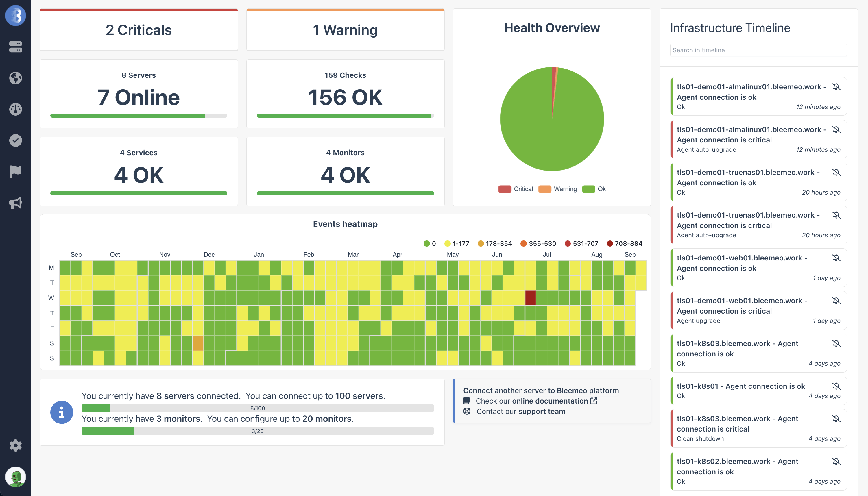This screenshot has height=496, width=868.
Task: Open the 2 Criticals card
Action: (x=139, y=30)
